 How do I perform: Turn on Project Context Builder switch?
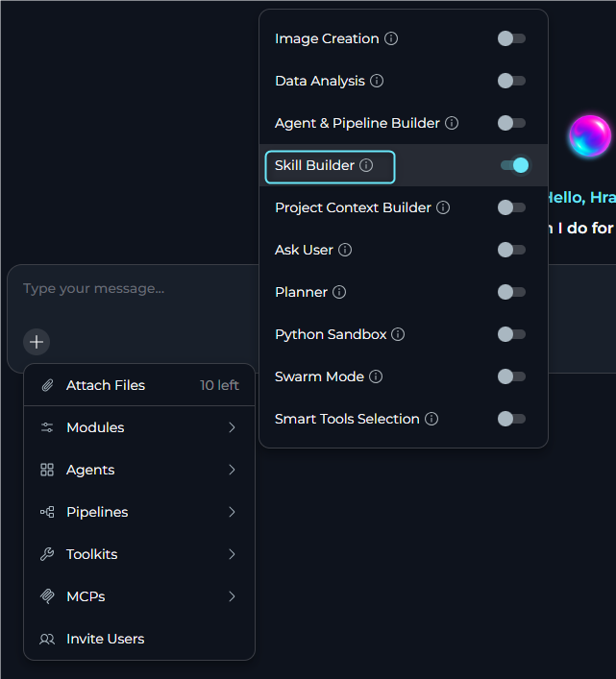tap(511, 207)
